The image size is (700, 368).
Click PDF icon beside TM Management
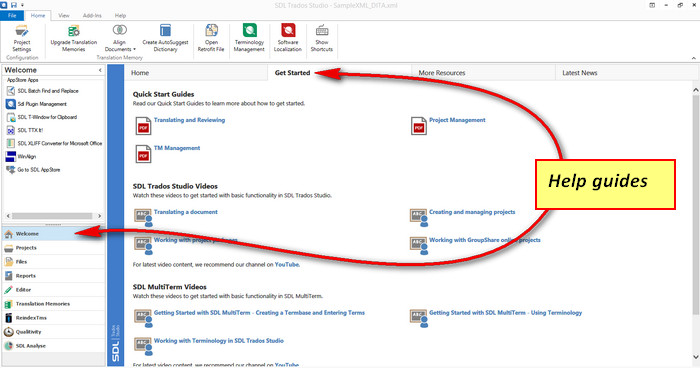pos(143,154)
